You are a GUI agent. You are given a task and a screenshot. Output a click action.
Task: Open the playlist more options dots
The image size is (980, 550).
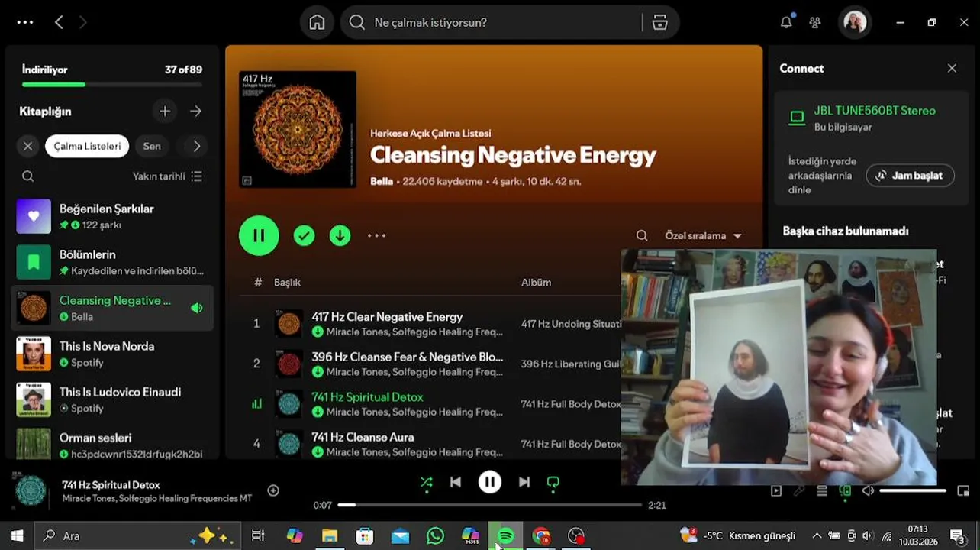pyautogui.click(x=377, y=235)
